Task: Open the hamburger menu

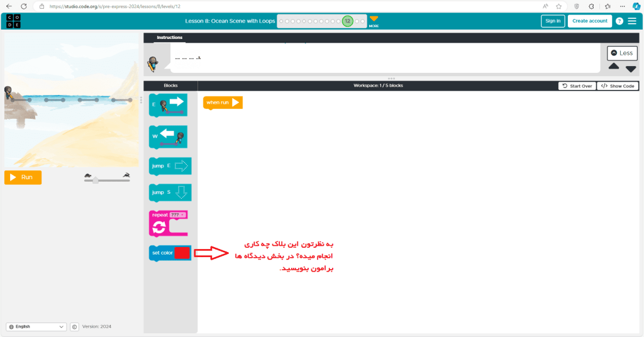Action: pyautogui.click(x=632, y=21)
